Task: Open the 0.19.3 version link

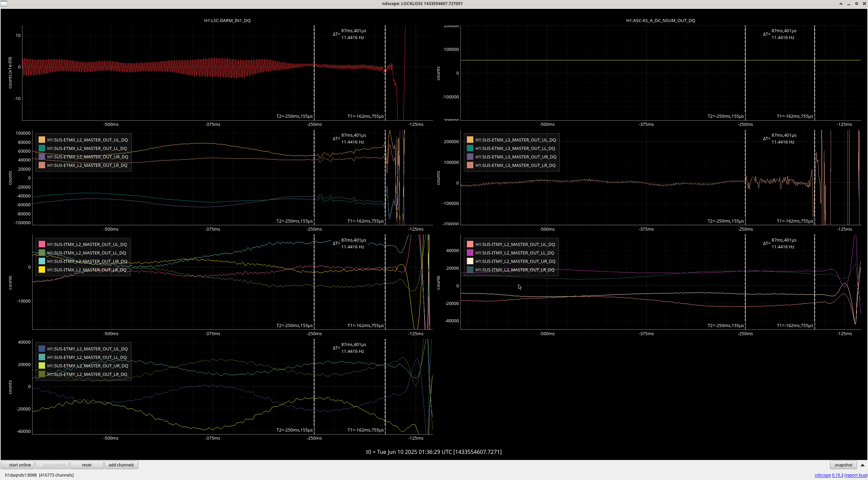Action: (837, 475)
